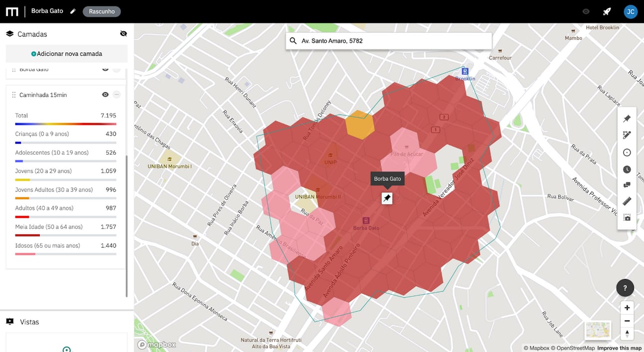644x352 pixels.
Task: Zoom in the map with plus button
Action: tap(627, 308)
